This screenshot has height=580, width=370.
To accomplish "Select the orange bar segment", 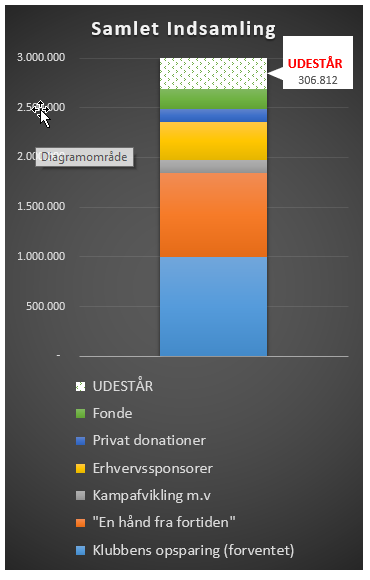I will pos(213,215).
